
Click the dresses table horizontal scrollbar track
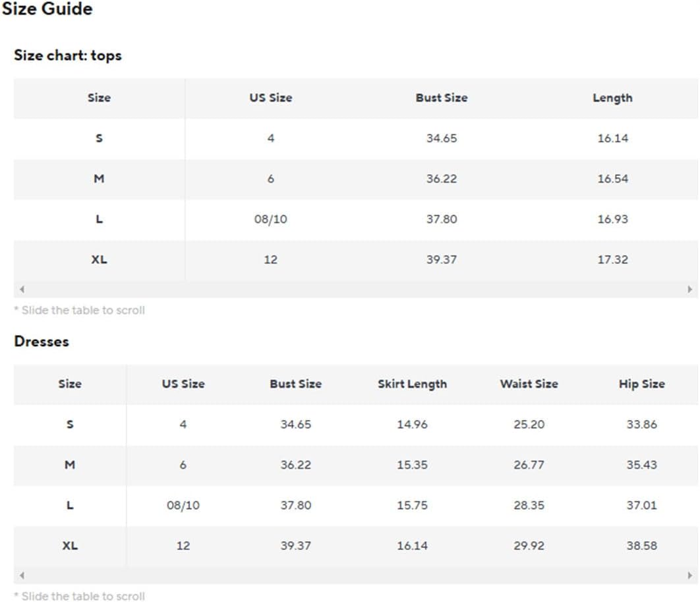[x=356, y=575]
